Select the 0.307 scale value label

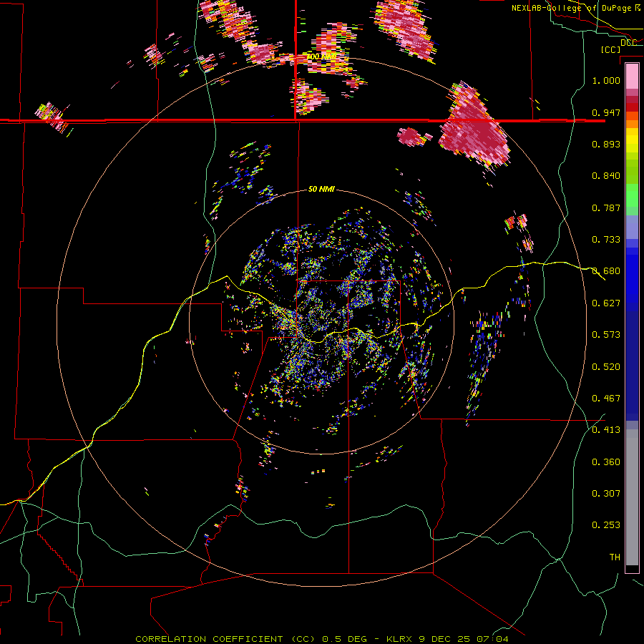click(x=606, y=494)
